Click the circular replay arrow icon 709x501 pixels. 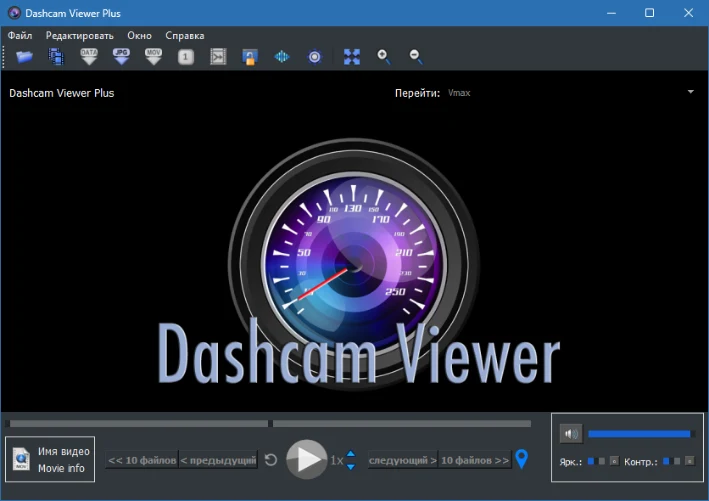(271, 460)
